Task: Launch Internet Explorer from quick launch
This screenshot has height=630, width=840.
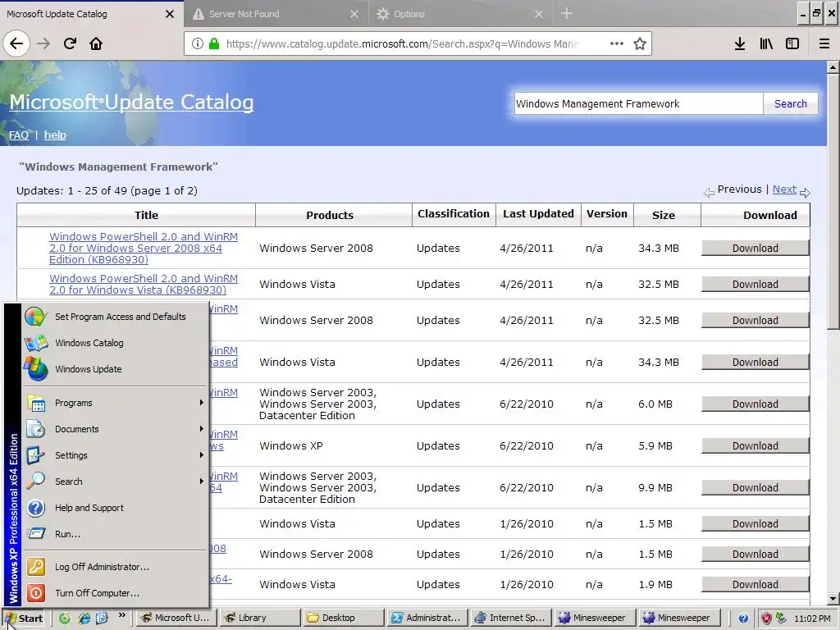Action: pos(84,618)
